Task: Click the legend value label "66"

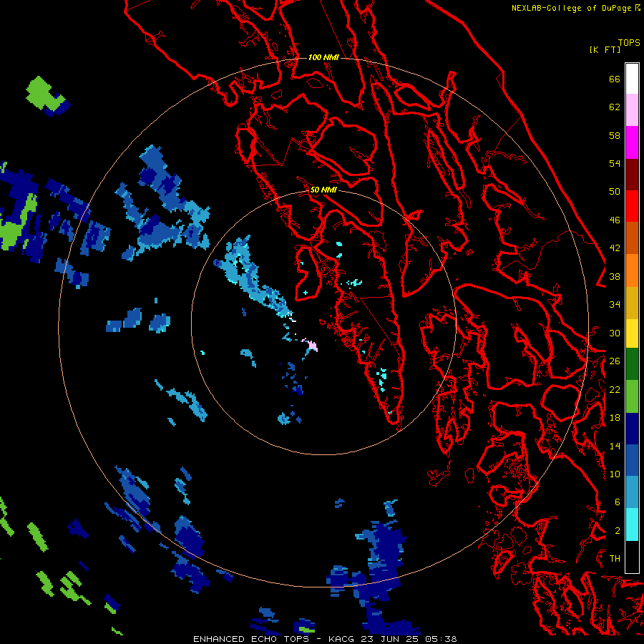Action: [x=615, y=79]
